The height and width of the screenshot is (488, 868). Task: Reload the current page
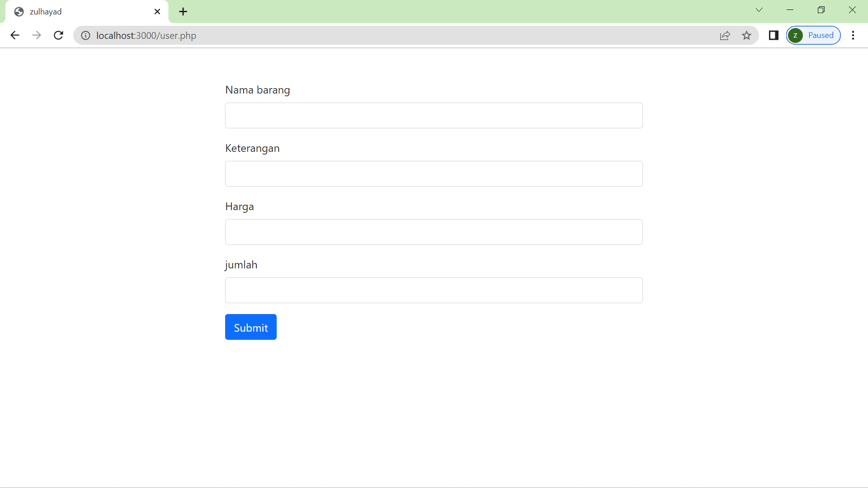pyautogui.click(x=58, y=35)
